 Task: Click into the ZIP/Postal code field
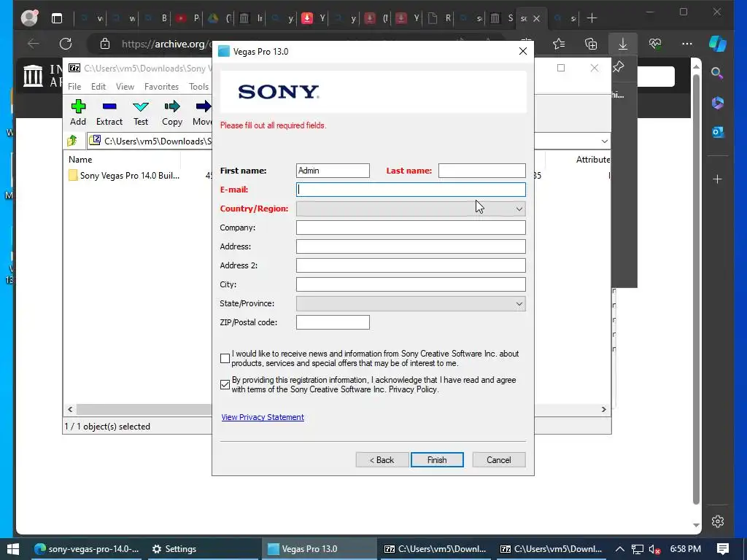(x=333, y=322)
